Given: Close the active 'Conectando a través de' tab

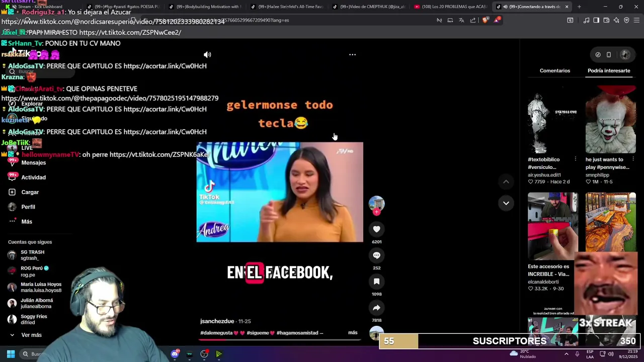Looking at the screenshot, I should pyautogui.click(x=567, y=7).
